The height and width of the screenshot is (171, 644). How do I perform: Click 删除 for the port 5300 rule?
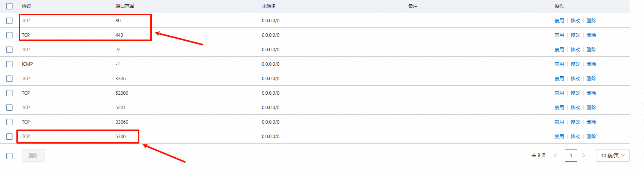(x=591, y=137)
